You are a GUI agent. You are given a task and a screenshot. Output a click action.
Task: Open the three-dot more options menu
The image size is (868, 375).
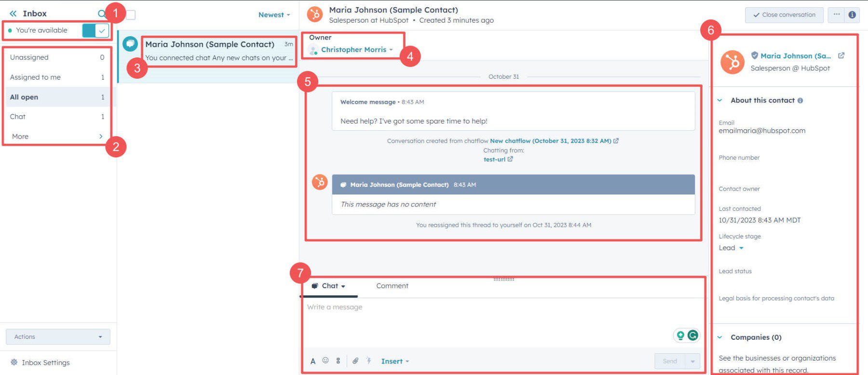click(837, 15)
